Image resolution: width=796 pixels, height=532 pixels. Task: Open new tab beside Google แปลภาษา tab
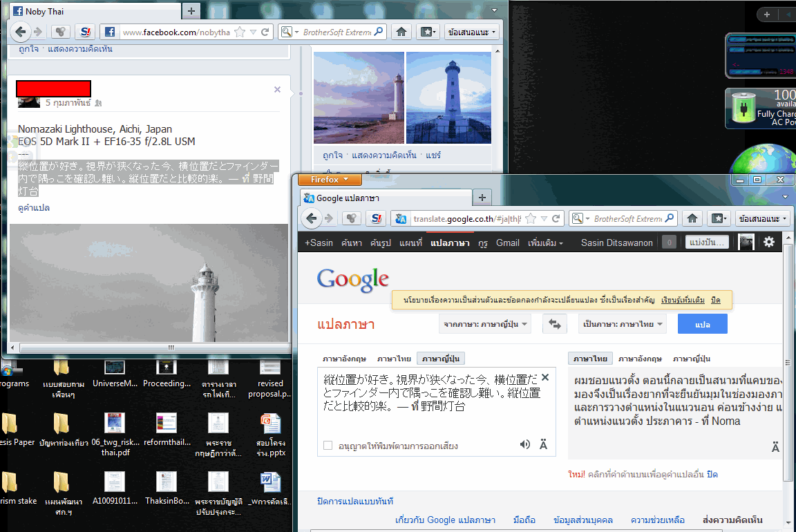482,198
